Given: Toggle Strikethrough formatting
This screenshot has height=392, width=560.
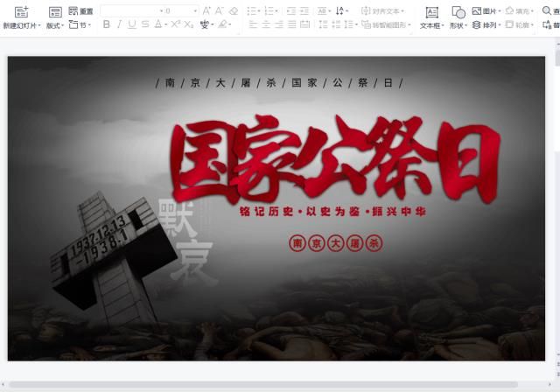Looking at the screenshot, I should click(144, 24).
